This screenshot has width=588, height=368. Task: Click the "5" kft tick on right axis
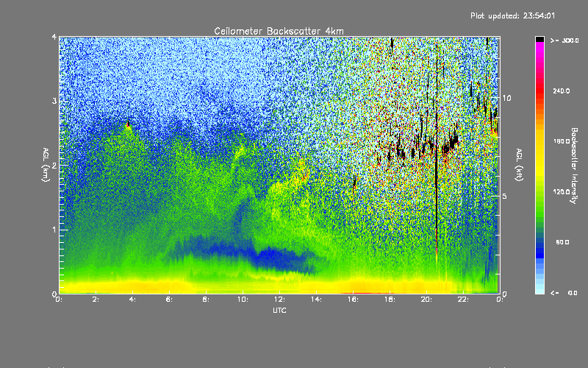[505, 196]
